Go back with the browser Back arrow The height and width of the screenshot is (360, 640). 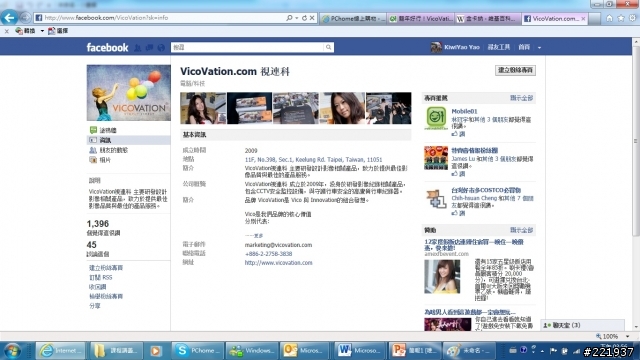pyautogui.click(x=9, y=17)
